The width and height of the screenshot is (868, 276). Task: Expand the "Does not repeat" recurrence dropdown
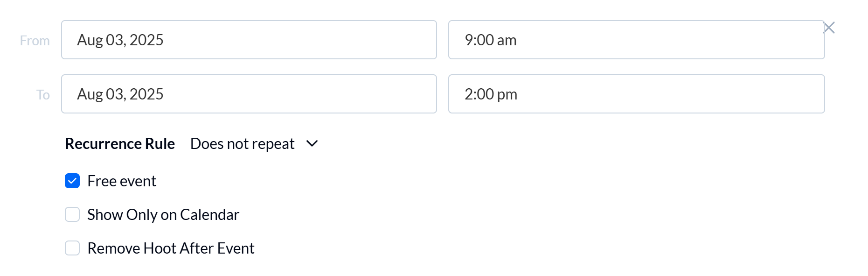pos(242,143)
